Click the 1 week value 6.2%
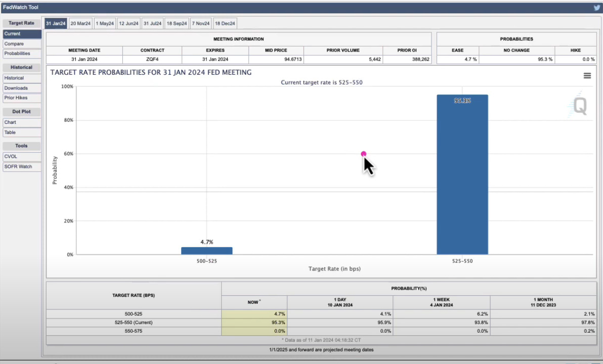The width and height of the screenshot is (603, 364). (482, 314)
